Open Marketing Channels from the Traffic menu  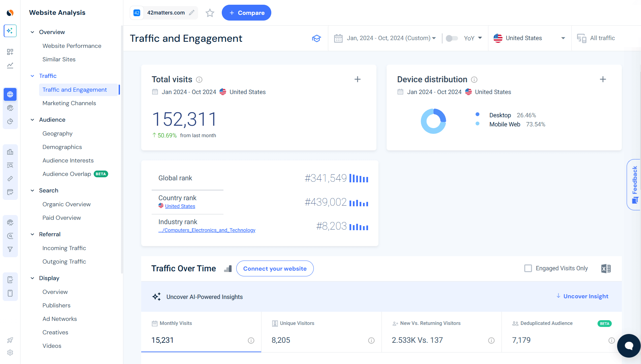pyautogui.click(x=69, y=103)
